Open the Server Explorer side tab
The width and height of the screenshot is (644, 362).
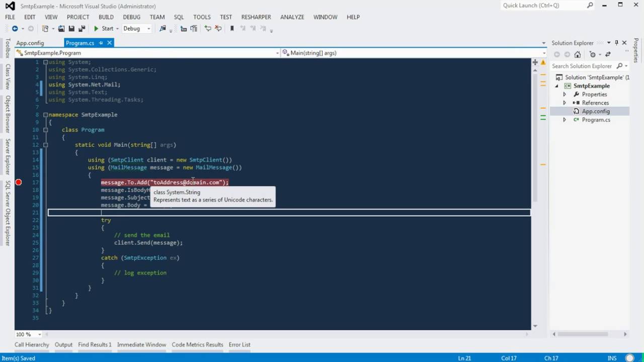pos(8,156)
